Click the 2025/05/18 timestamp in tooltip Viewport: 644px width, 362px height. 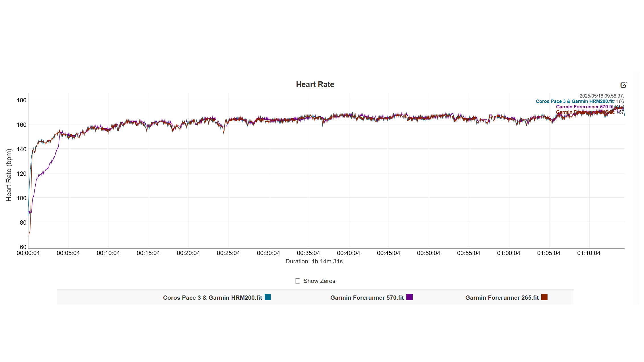[x=601, y=96]
